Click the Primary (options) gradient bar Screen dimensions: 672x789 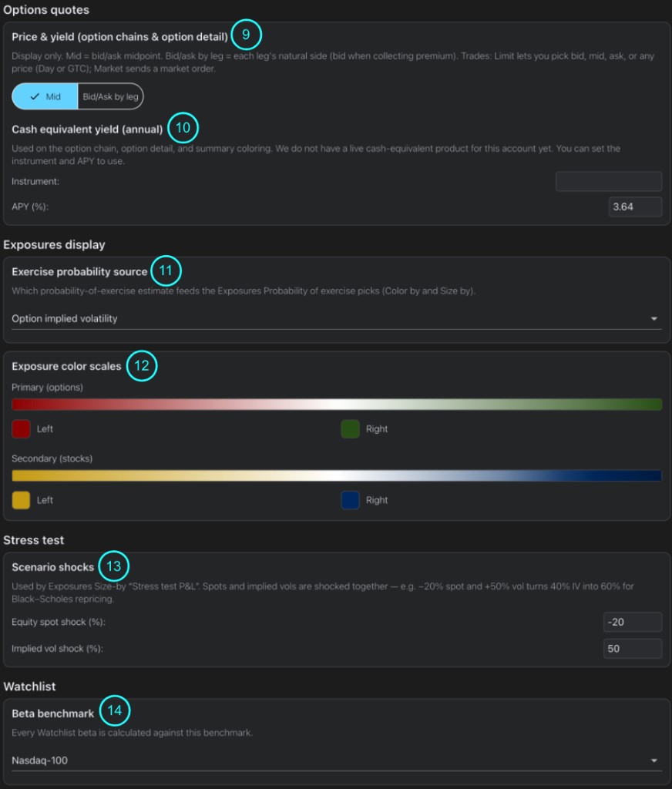click(x=336, y=404)
